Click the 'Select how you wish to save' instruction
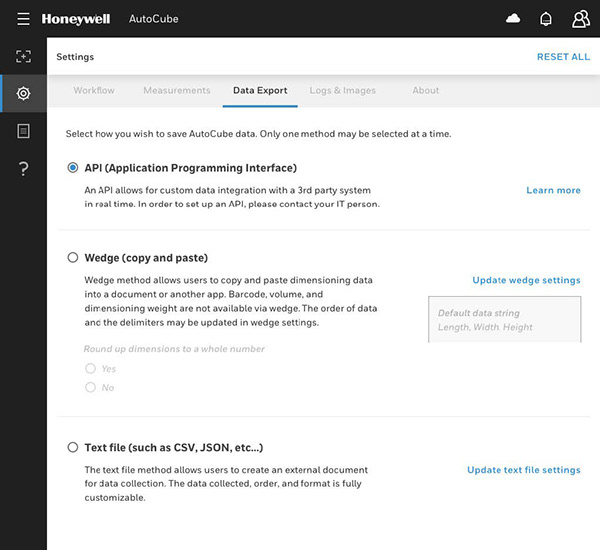The image size is (600, 550). pos(258,134)
